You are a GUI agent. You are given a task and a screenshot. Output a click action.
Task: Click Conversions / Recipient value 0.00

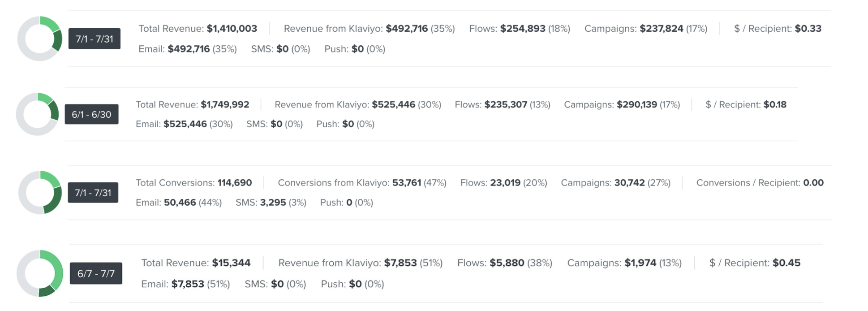[813, 183]
